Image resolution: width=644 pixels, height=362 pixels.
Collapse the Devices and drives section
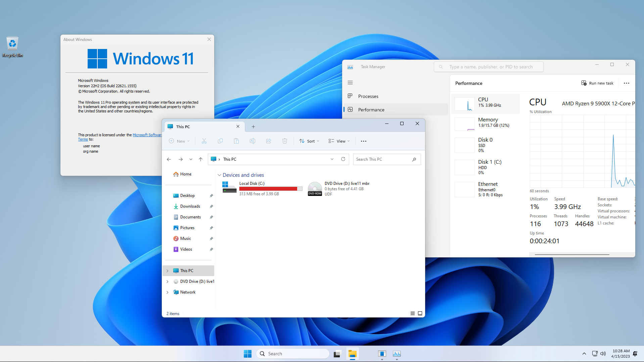coord(220,175)
